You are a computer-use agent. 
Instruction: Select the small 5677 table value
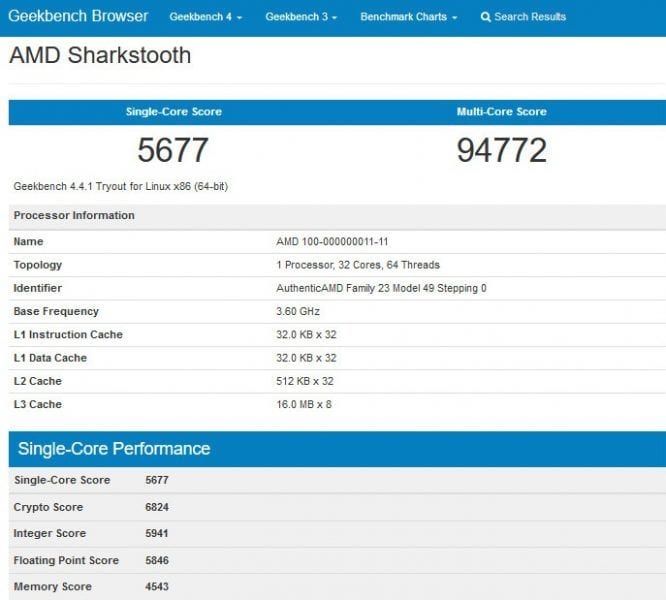click(157, 480)
